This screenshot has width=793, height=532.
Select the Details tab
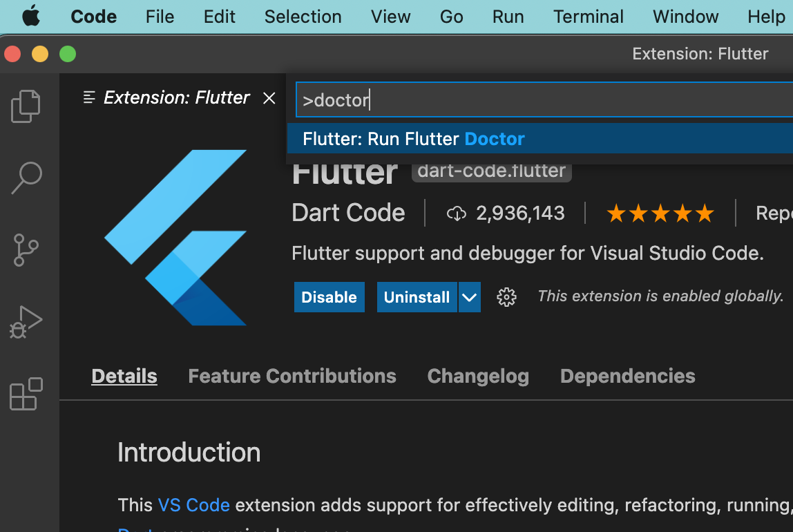[x=124, y=376]
